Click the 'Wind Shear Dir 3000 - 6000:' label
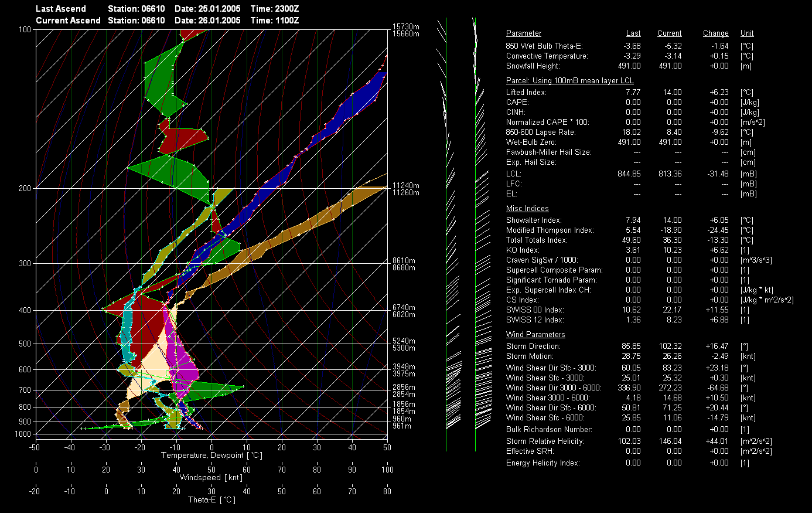 [554, 388]
